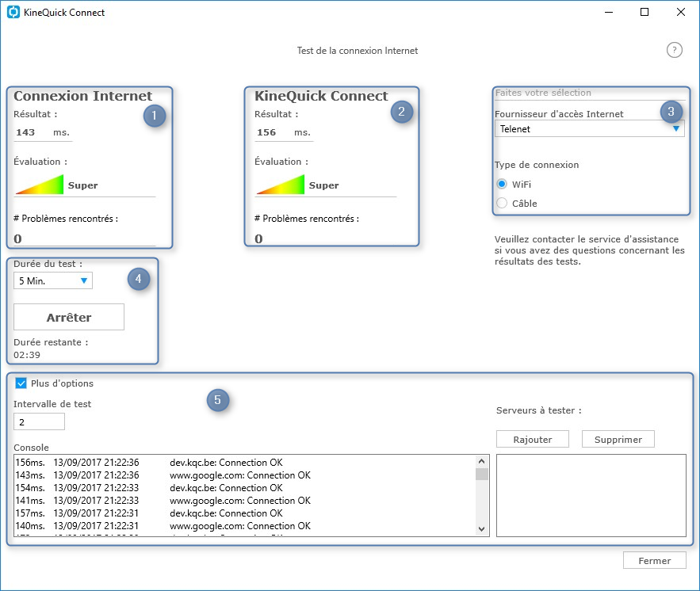The width and height of the screenshot is (700, 591).
Task: Click the KineQuick Connect evaluation gradient indicator
Action: pos(281,185)
